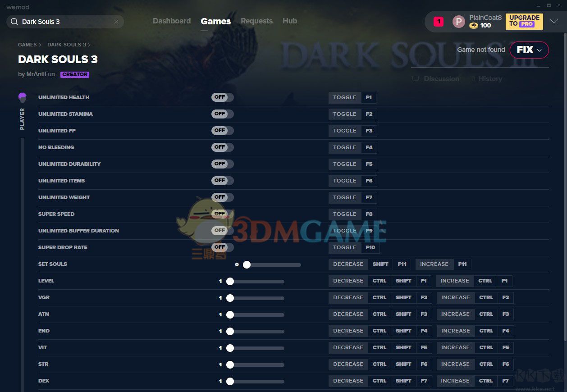567x392 pixels.
Task: Enable No Bleeding cheat
Action: click(223, 147)
